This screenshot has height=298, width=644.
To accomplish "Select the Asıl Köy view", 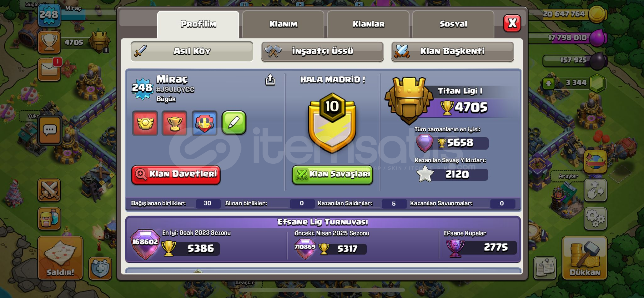I will (192, 51).
